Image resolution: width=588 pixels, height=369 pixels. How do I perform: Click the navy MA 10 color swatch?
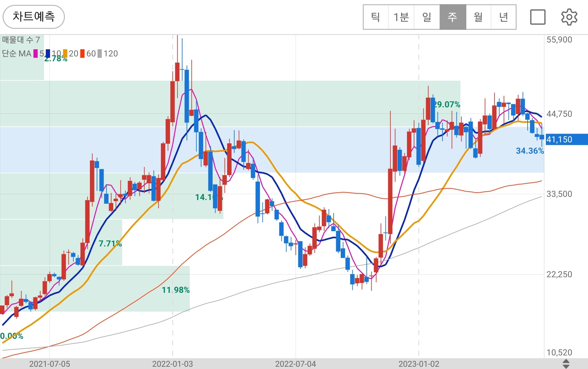[48, 54]
